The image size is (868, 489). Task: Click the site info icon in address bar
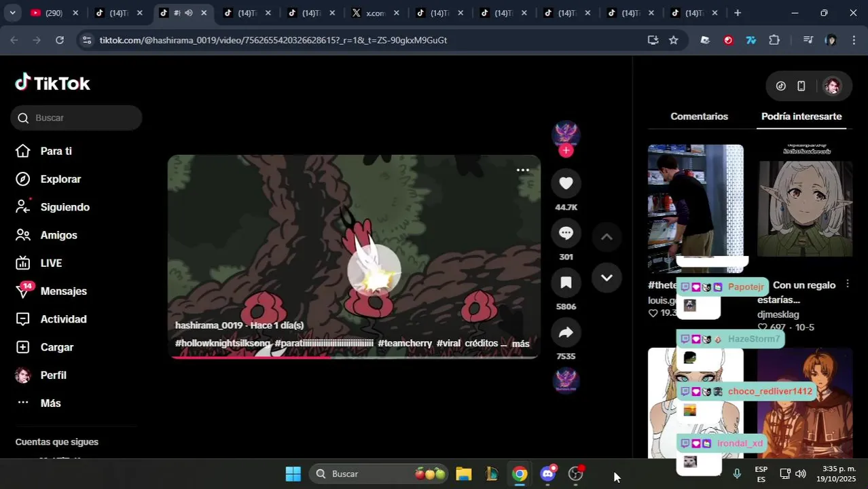pyautogui.click(x=86, y=40)
